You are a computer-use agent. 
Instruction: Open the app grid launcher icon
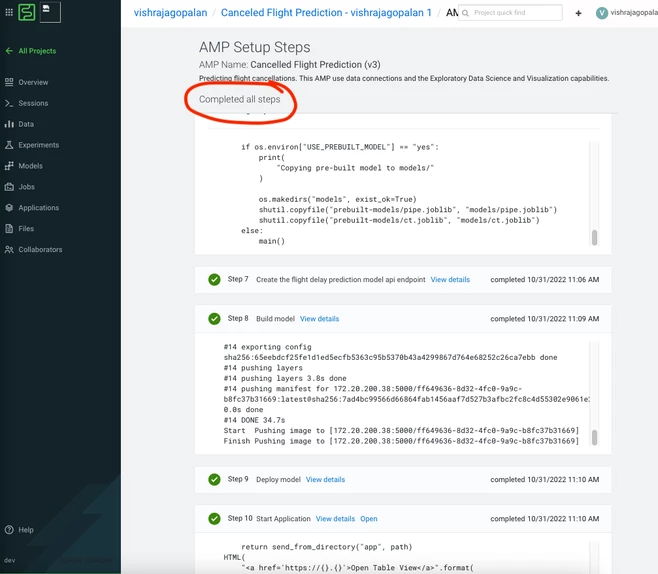(9, 12)
